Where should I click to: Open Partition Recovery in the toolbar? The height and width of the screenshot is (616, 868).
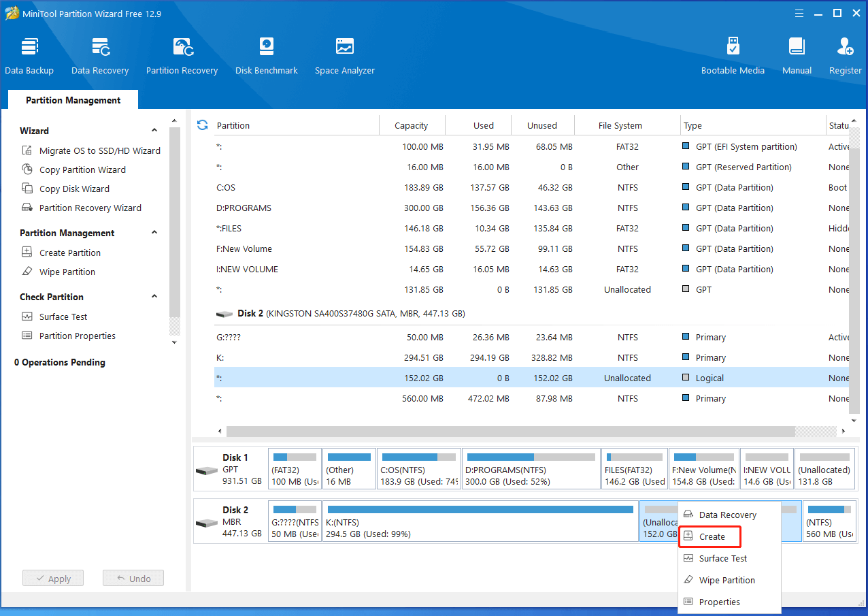pyautogui.click(x=182, y=56)
